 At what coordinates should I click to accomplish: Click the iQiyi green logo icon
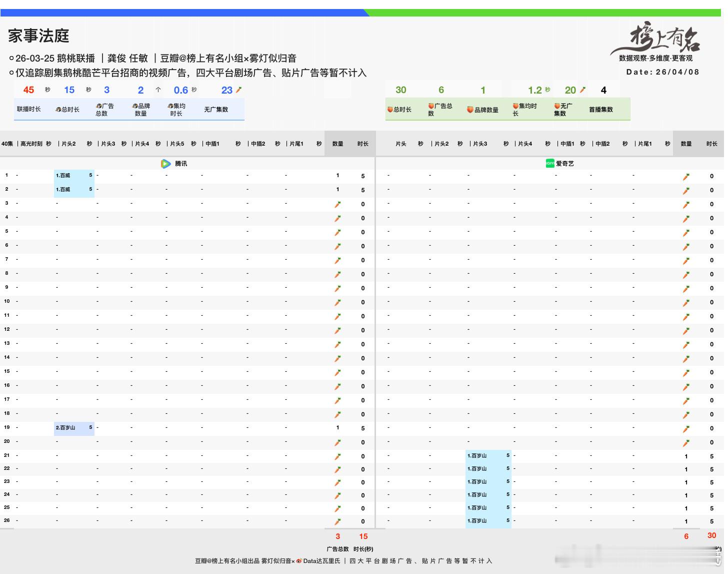click(x=549, y=163)
